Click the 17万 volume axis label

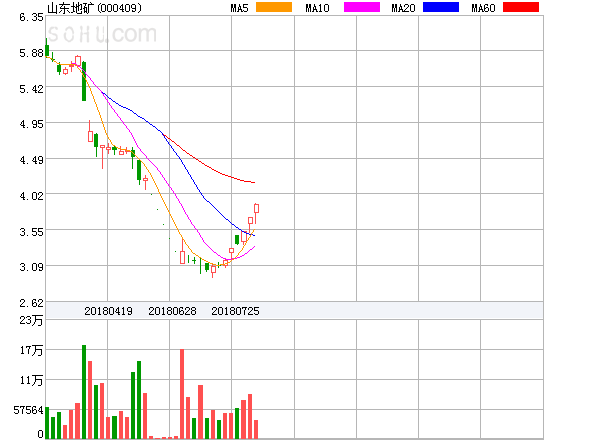pyautogui.click(x=31, y=350)
